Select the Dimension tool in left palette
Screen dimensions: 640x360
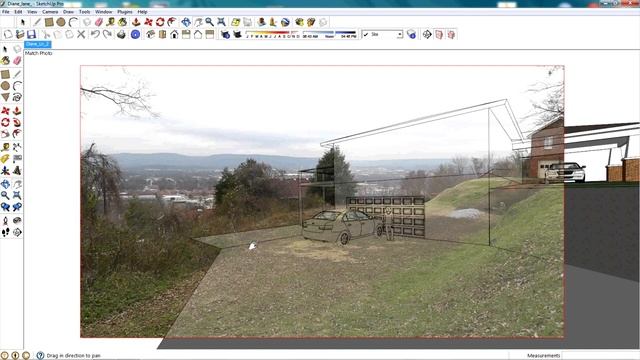[17, 147]
